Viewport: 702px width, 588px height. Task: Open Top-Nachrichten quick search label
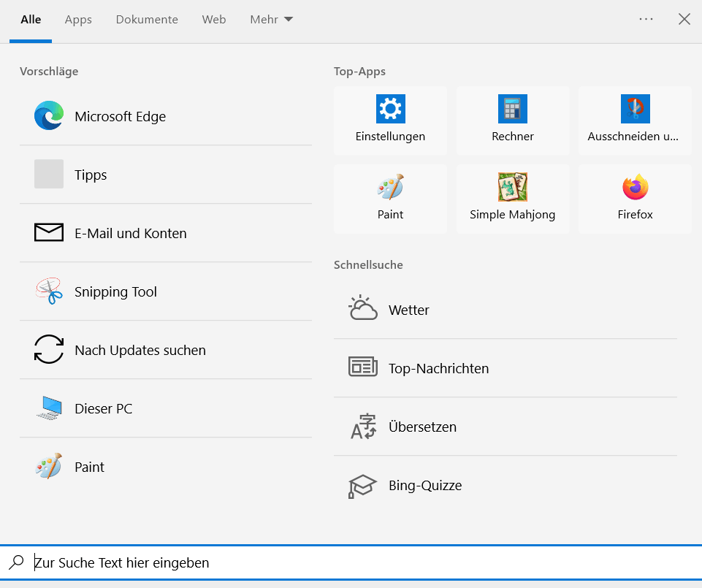click(439, 369)
